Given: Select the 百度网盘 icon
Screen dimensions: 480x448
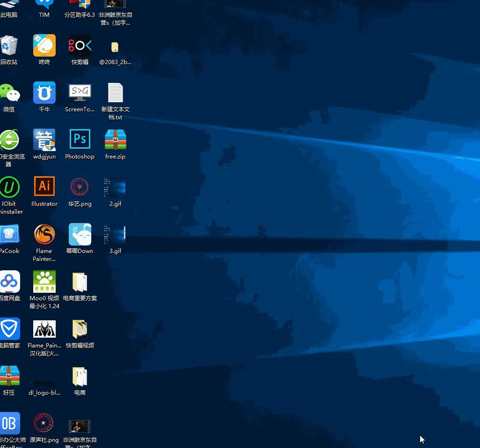Looking at the screenshot, I should [x=9, y=282].
